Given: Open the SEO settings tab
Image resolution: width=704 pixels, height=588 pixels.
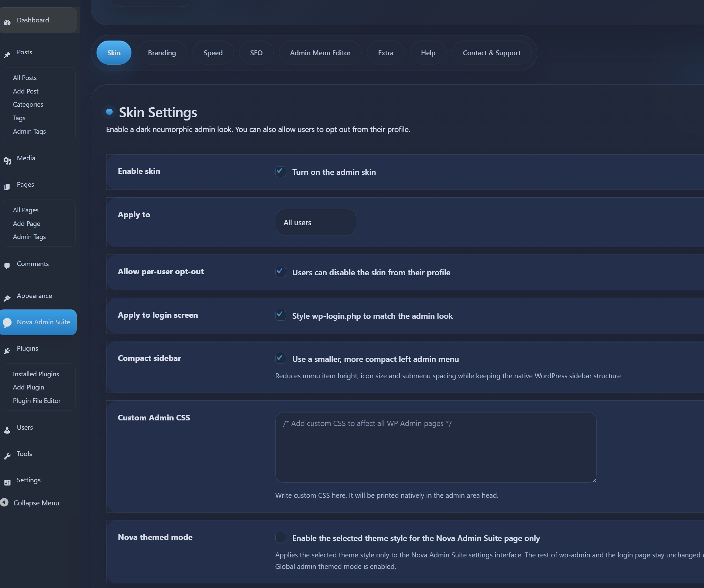Looking at the screenshot, I should [x=256, y=53].
